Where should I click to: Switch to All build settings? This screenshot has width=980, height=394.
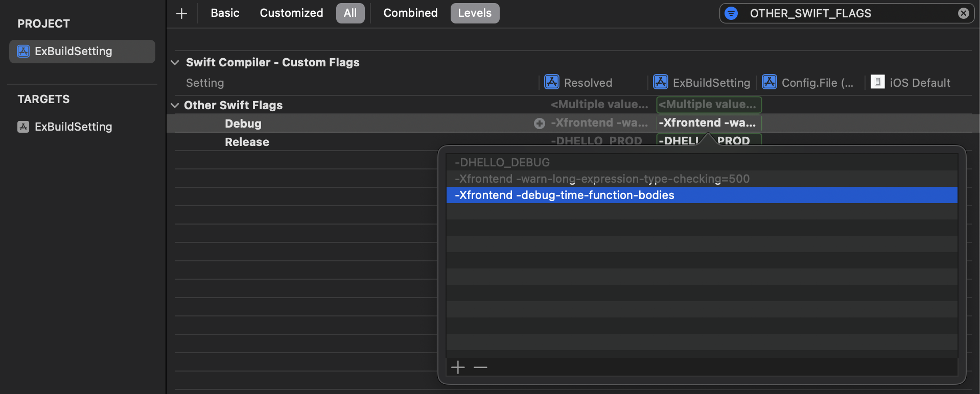(x=350, y=13)
